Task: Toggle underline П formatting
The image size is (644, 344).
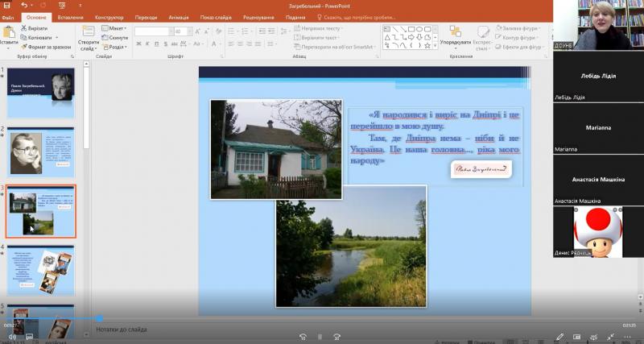Action: tap(156, 44)
